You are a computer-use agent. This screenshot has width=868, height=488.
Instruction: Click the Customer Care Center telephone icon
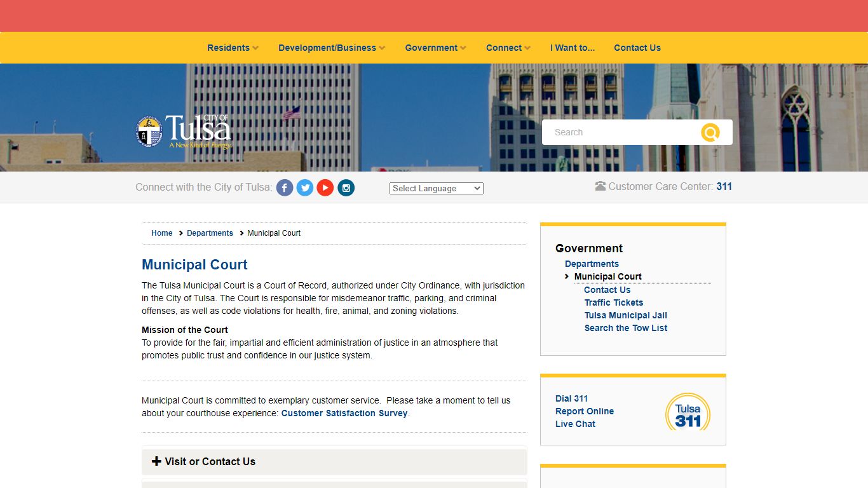click(x=600, y=186)
